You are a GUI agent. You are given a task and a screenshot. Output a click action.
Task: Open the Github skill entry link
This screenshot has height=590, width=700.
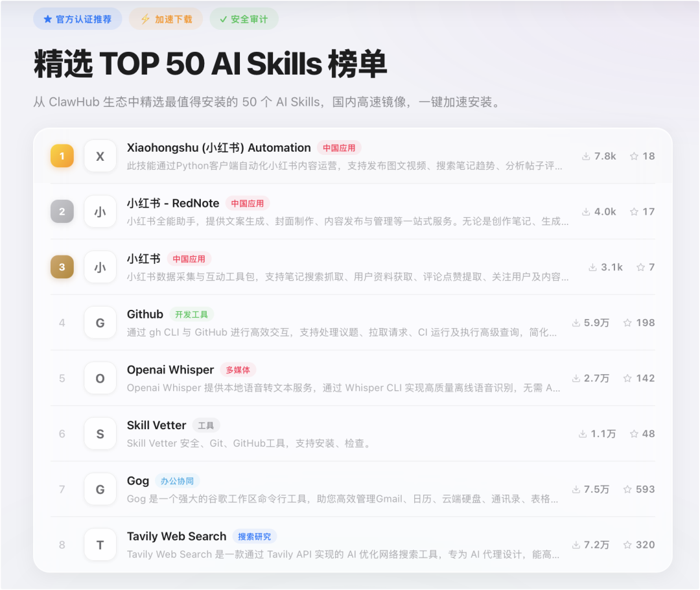coord(145,314)
